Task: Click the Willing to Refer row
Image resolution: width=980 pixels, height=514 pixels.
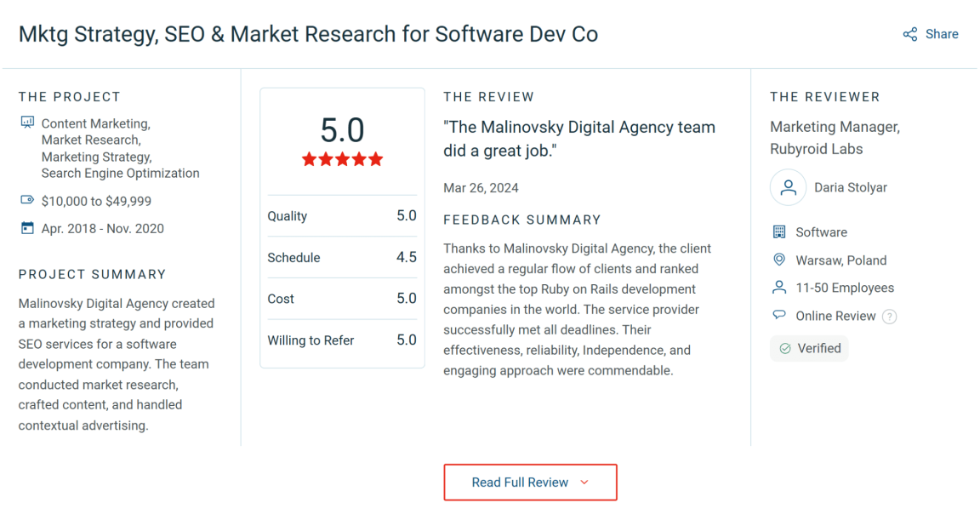Action: click(x=342, y=340)
